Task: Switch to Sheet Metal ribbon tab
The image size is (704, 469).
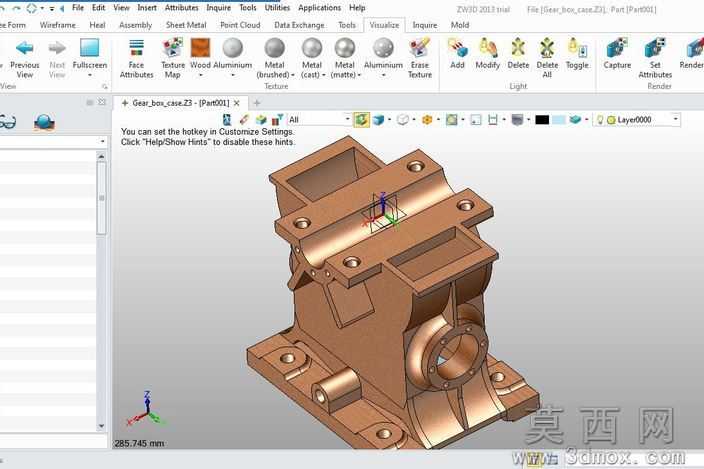Action: (x=186, y=25)
